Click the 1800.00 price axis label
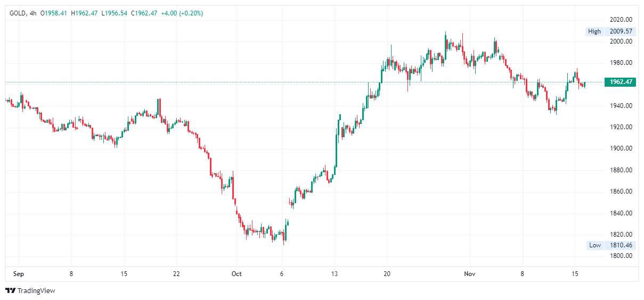Viewport: 644px width, 300px height. click(x=621, y=256)
